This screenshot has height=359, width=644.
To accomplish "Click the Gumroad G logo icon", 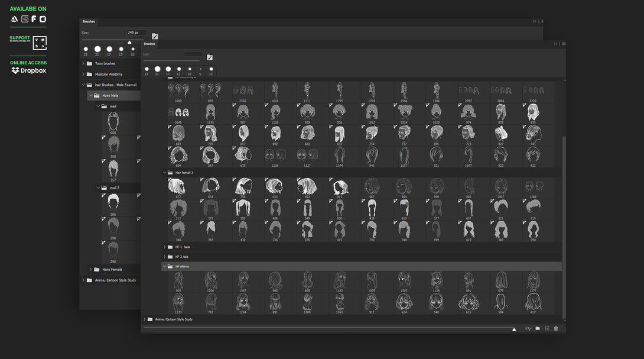I will (25, 19).
